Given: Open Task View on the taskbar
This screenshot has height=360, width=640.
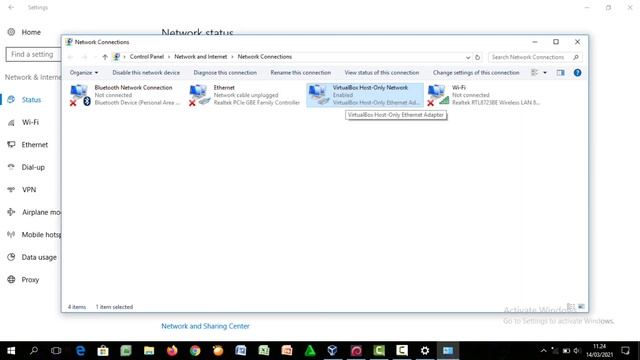Looking at the screenshot, I should point(56,351).
